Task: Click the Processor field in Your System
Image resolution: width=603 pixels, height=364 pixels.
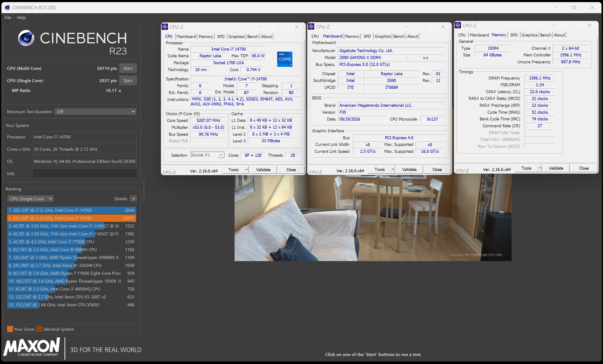Action: pyautogui.click(x=84, y=137)
